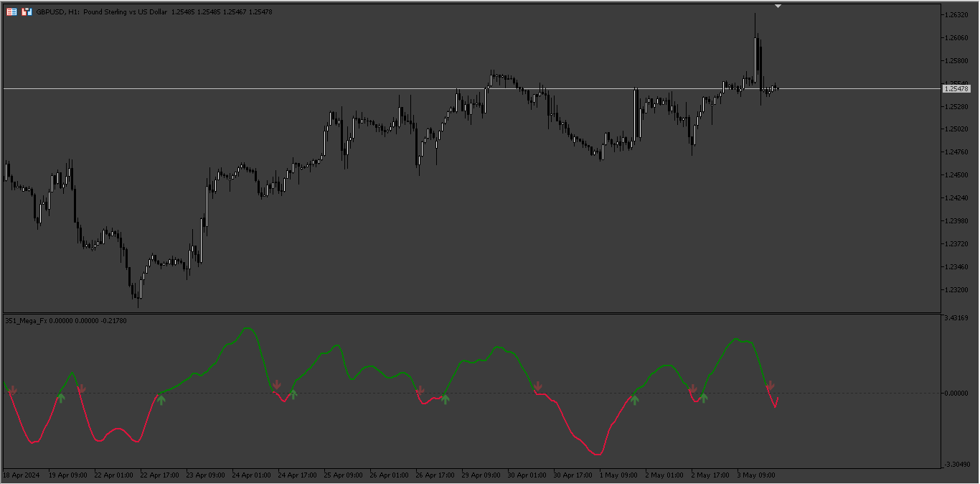The image size is (980, 484).
Task: Click price level 1.24240 on axis
Action: point(956,198)
